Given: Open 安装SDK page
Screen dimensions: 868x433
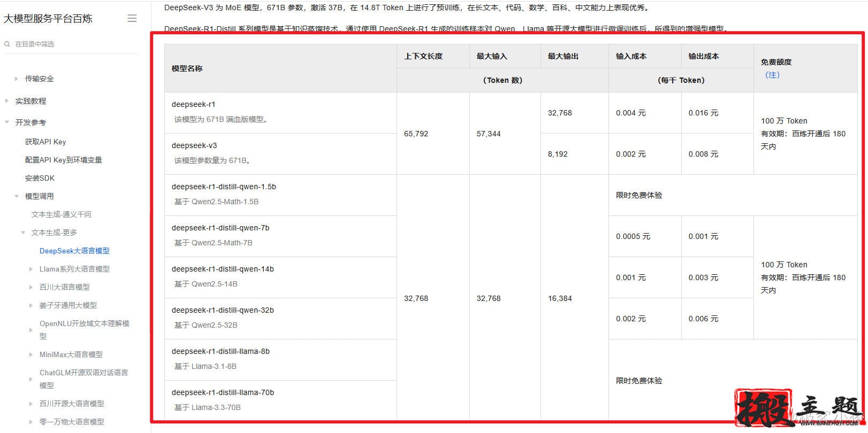Looking at the screenshot, I should [x=40, y=178].
